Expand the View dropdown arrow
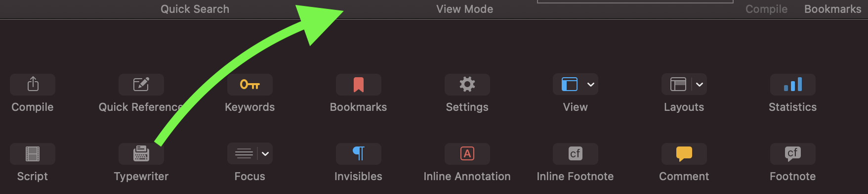 (591, 85)
